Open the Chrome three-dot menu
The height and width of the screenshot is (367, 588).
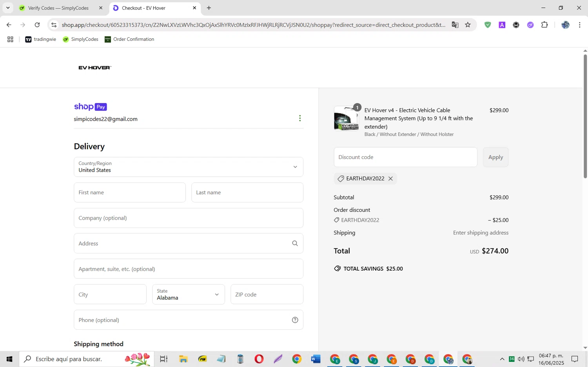(x=579, y=25)
